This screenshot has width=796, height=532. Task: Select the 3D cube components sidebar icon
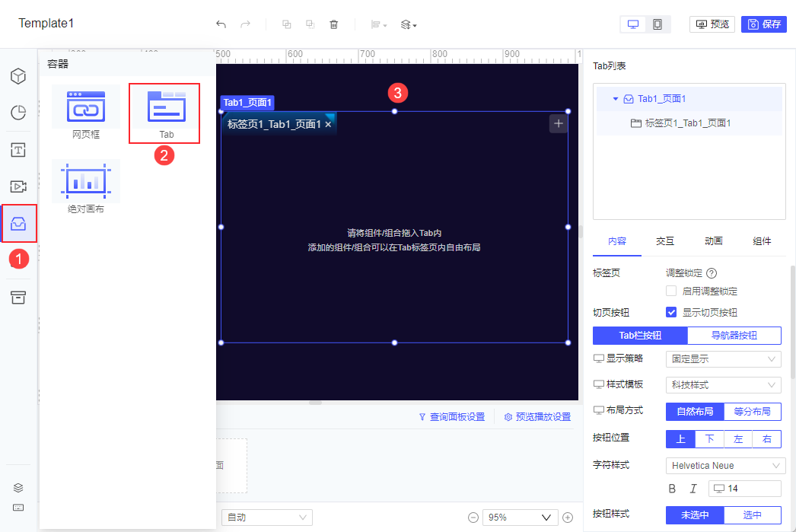(18, 76)
